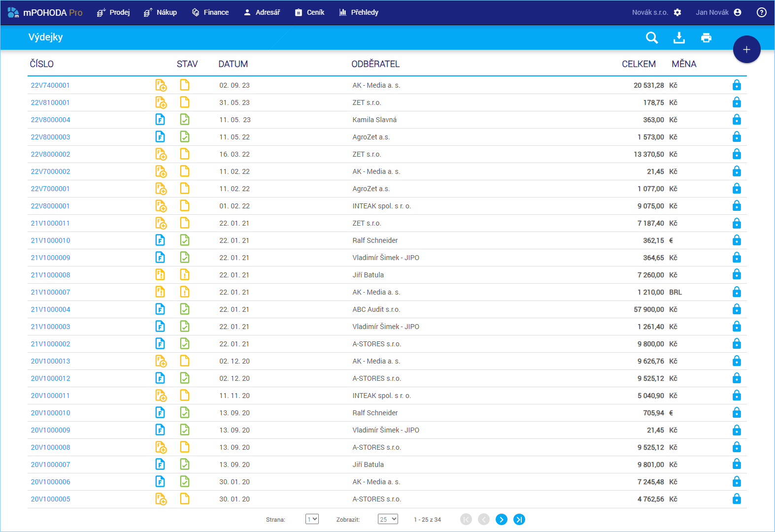Click the invoice F icon for 21V1000002
Screen dimensions: 775x532
(160, 343)
